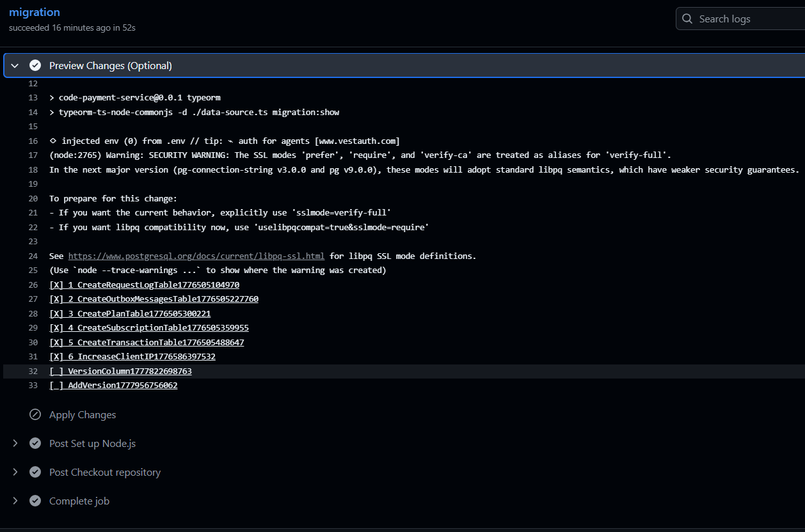Click the 'typeorm-ts-node-commonjs' migration:show log line

coord(194,112)
